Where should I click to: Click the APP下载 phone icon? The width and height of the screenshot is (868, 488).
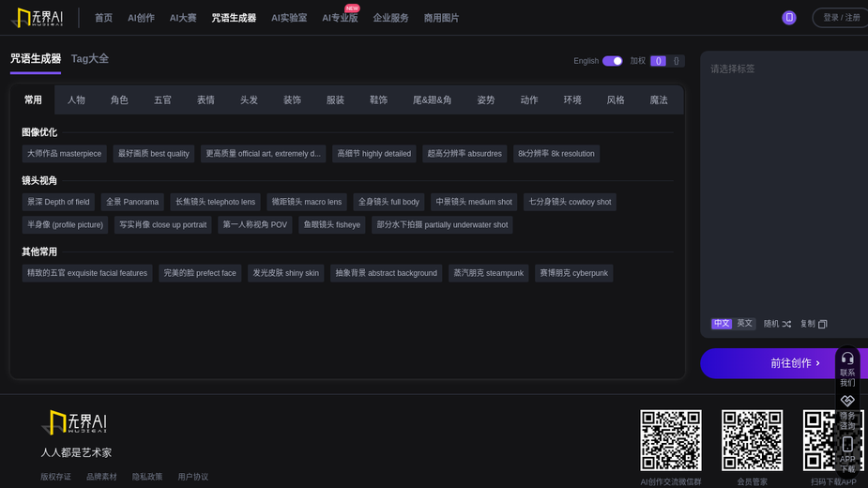click(847, 444)
